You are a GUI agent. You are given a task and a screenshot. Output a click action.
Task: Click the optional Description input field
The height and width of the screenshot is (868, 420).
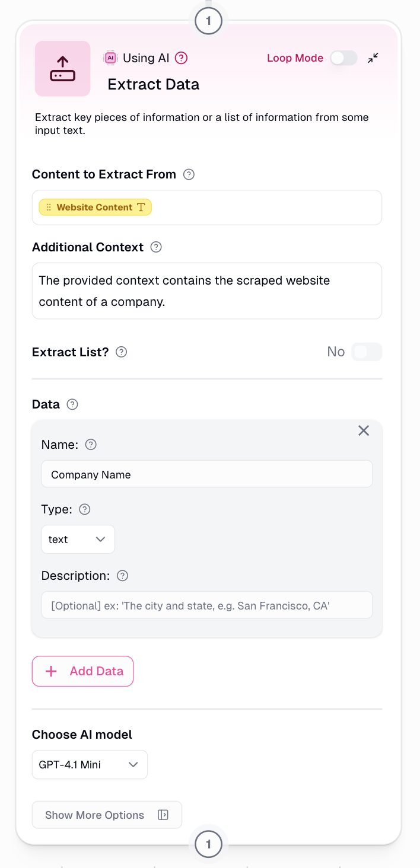207,605
